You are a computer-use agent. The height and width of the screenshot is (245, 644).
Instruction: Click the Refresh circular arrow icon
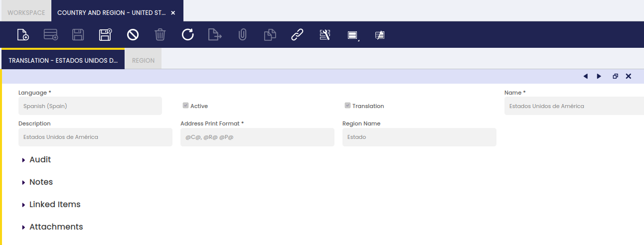pos(187,35)
